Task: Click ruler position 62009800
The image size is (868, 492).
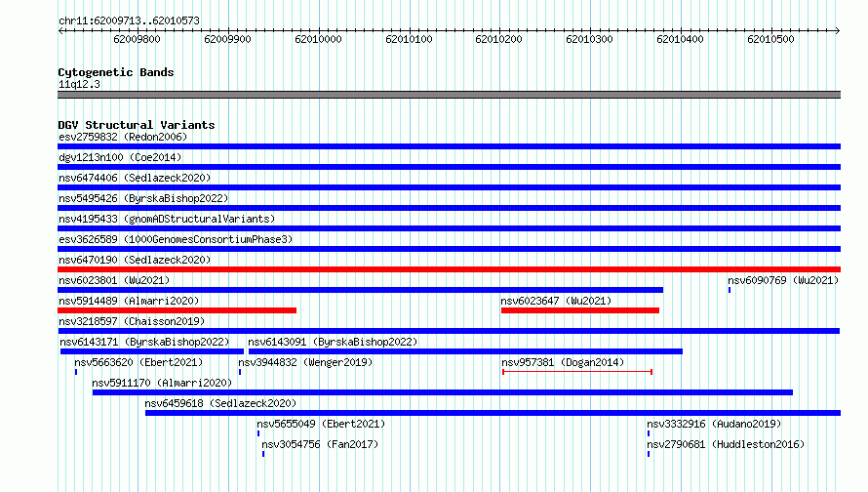Action: pyautogui.click(x=137, y=39)
